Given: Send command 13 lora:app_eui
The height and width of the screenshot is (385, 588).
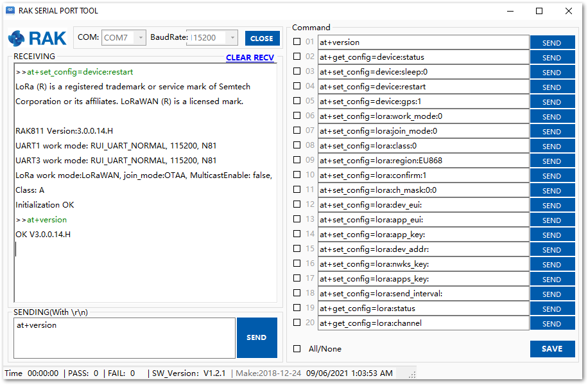Looking at the screenshot, I should coord(553,220).
